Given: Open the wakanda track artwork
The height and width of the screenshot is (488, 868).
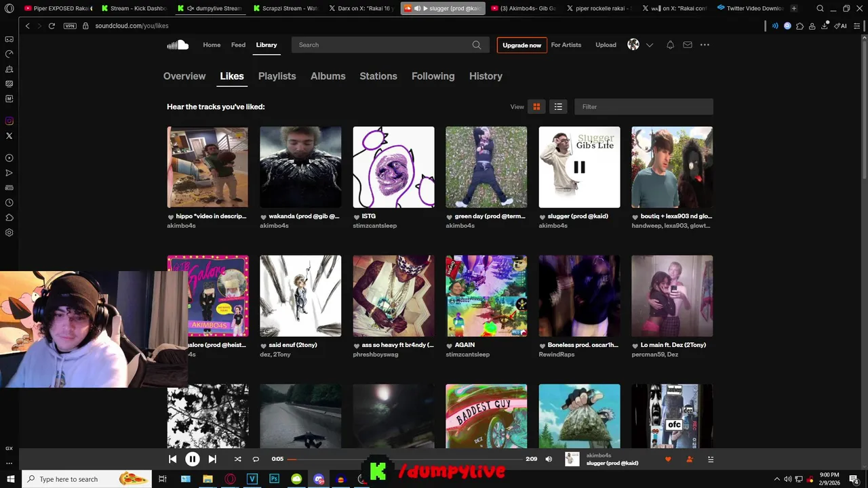Looking at the screenshot, I should click(x=300, y=167).
